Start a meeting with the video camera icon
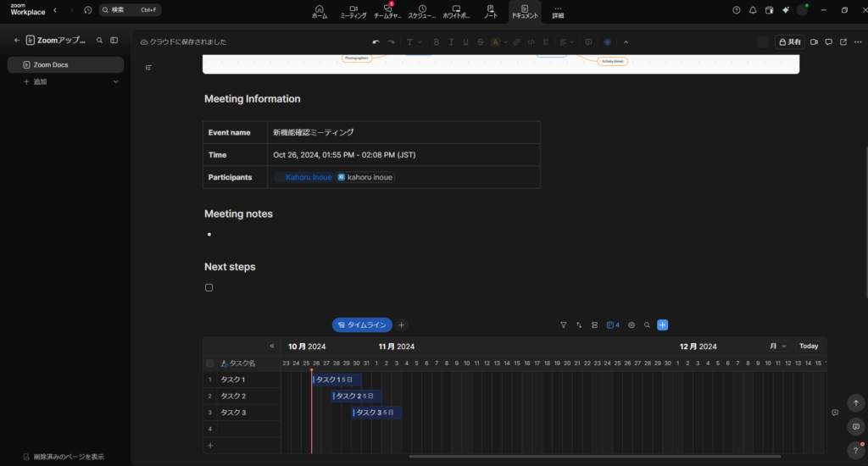Image resolution: width=868 pixels, height=466 pixels. pyautogui.click(x=815, y=42)
